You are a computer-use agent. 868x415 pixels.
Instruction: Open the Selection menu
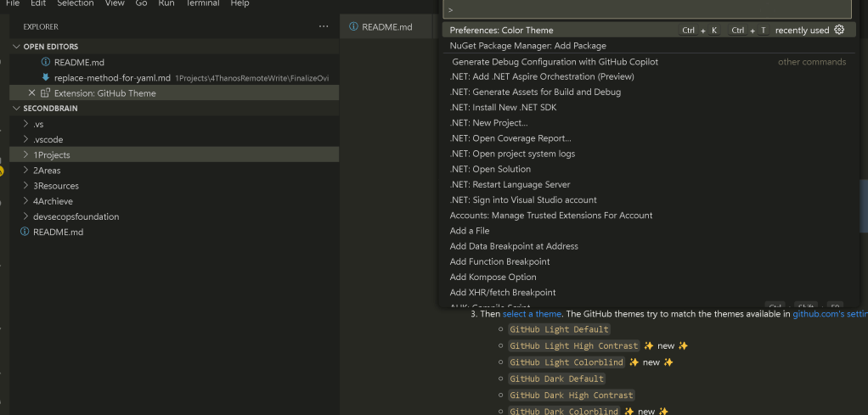76,3
